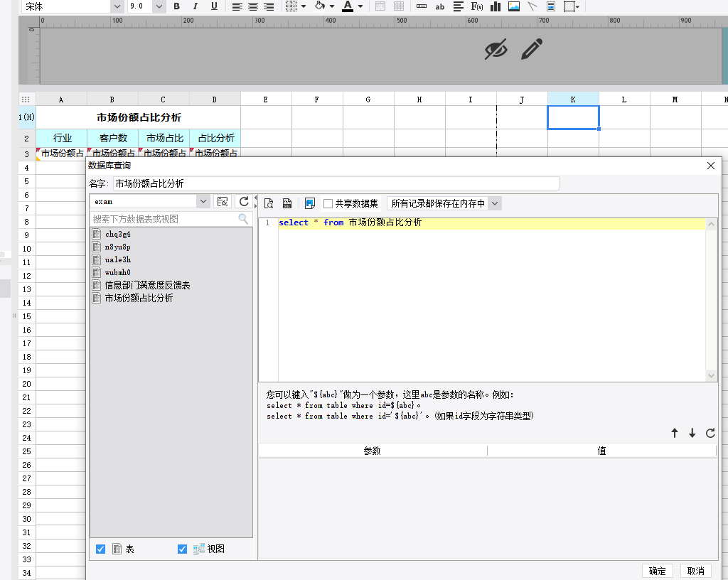The height and width of the screenshot is (580, 728).
Task: Open the font size dropdown
Action: pos(159,6)
